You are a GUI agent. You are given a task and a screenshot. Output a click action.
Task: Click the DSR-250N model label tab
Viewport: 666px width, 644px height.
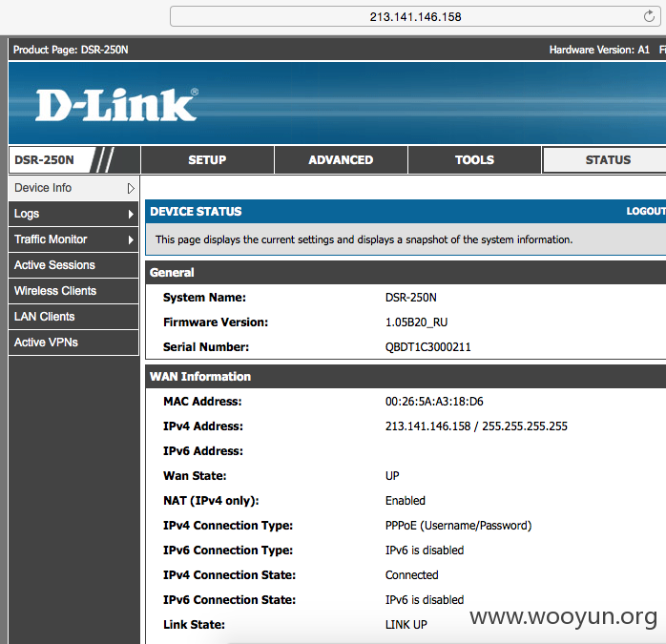coord(44,159)
